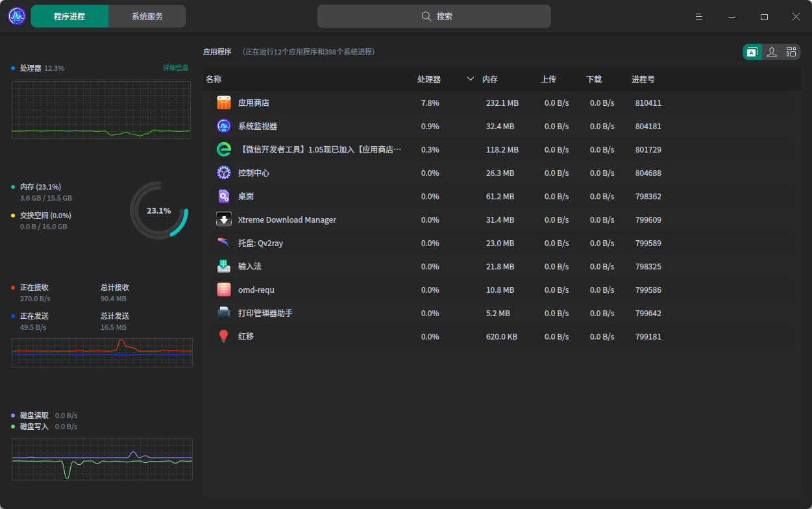Sort processes by 内存 column header

coord(490,79)
